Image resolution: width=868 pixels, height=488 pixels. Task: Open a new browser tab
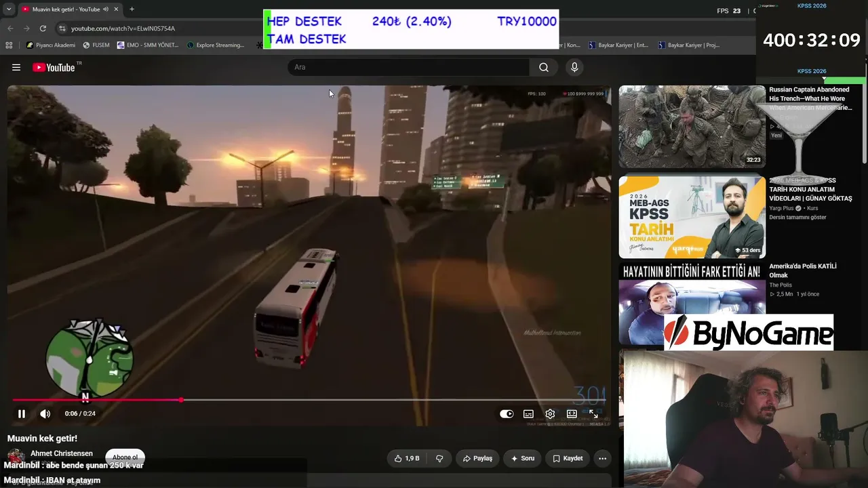pyautogui.click(x=132, y=9)
